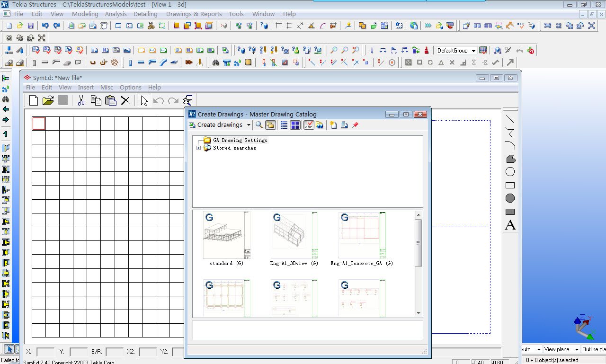Toggle the boxed-X snap switch in snapping toolbar
The height and width of the screenshot is (364, 606).
click(408, 62)
